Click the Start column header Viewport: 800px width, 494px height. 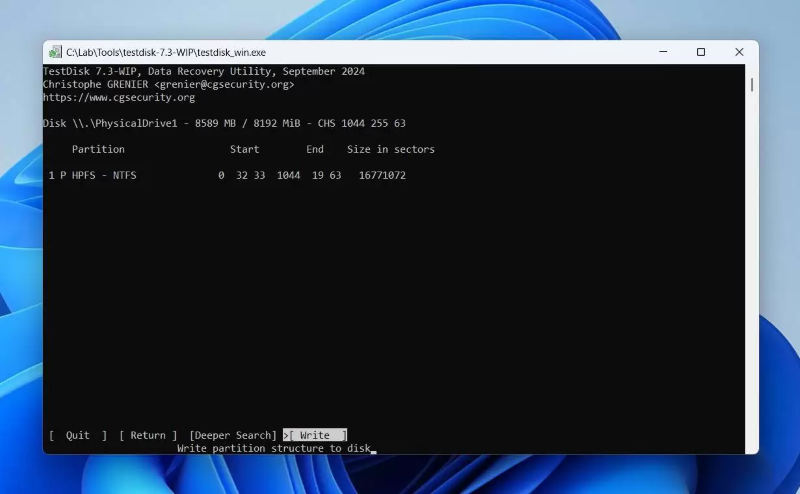coord(244,150)
